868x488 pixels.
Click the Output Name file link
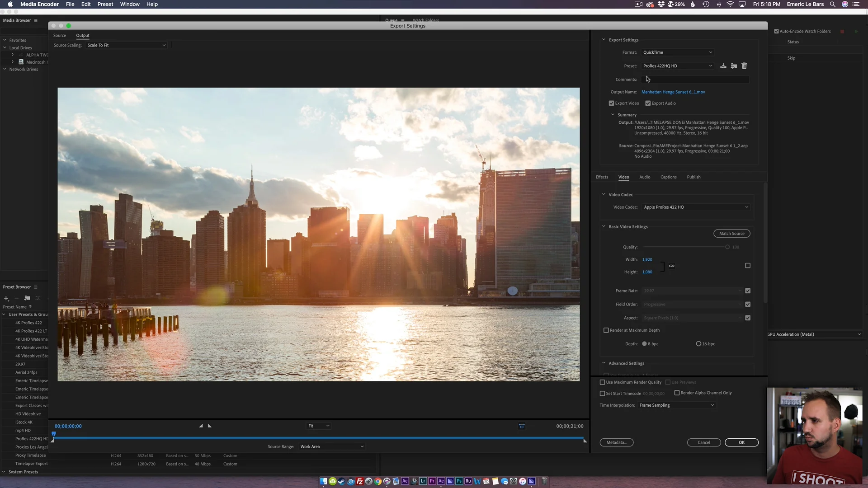673,92
